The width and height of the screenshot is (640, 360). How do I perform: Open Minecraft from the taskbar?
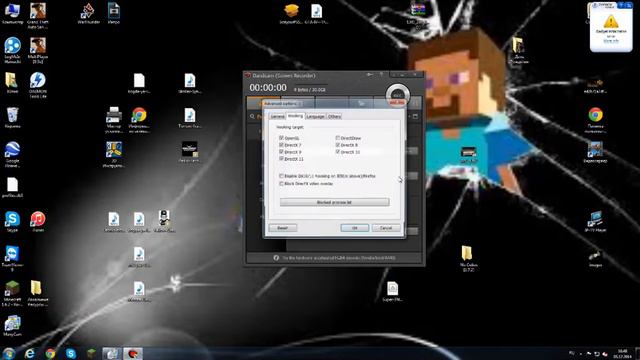pos(91,353)
